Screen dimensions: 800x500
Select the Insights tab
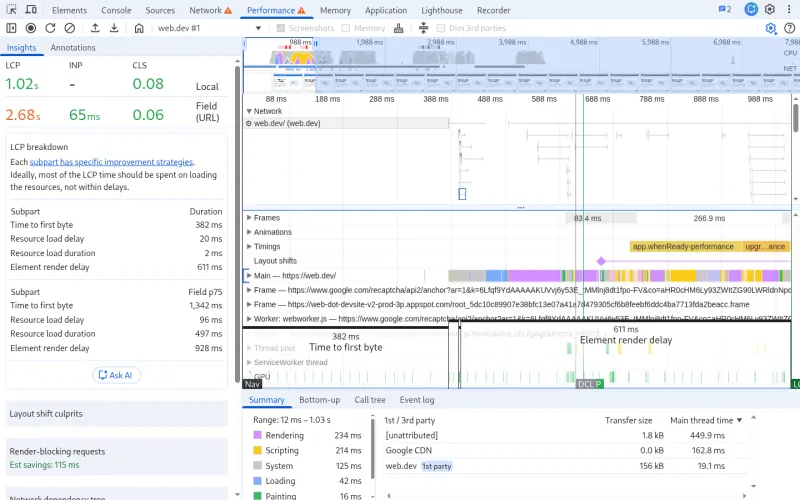click(21, 47)
